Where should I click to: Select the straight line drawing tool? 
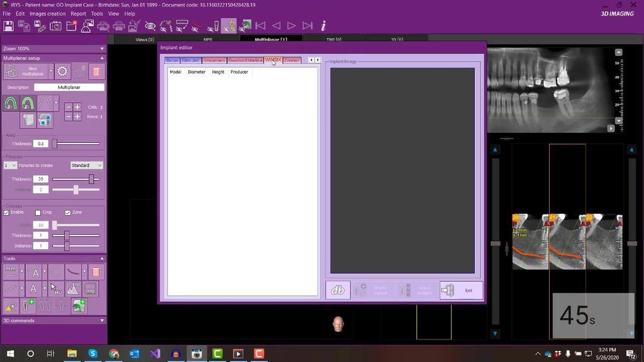pyautogui.click(x=11, y=288)
